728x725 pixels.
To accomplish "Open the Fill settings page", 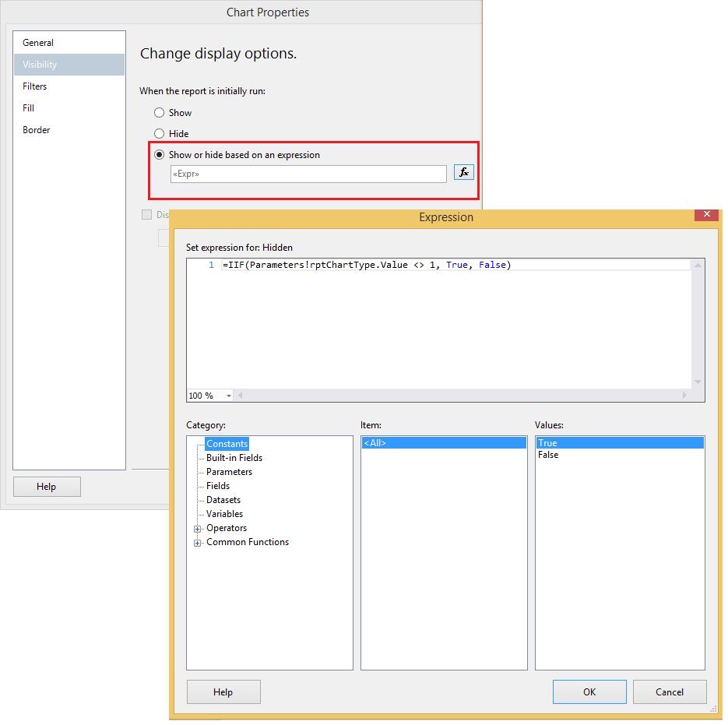I will pos(28,107).
